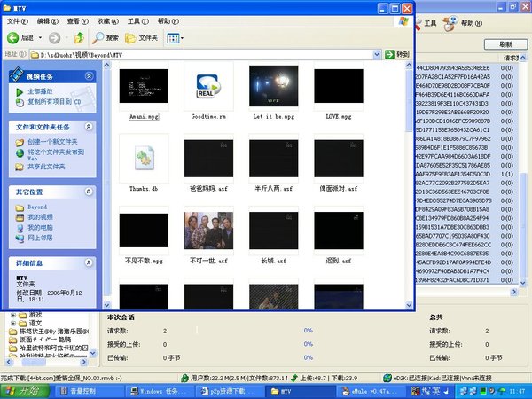Open the back history dropdown arrow

(x=40, y=37)
